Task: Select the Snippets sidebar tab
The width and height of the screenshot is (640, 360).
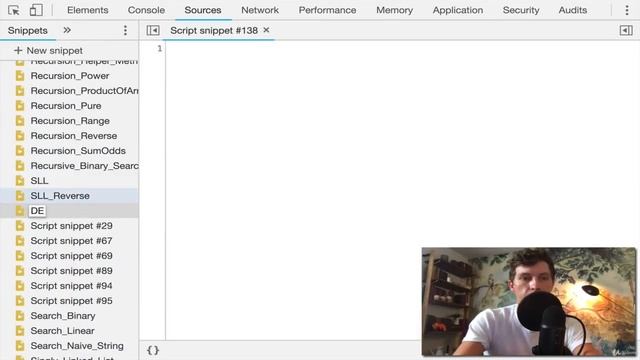Action: click(x=28, y=31)
